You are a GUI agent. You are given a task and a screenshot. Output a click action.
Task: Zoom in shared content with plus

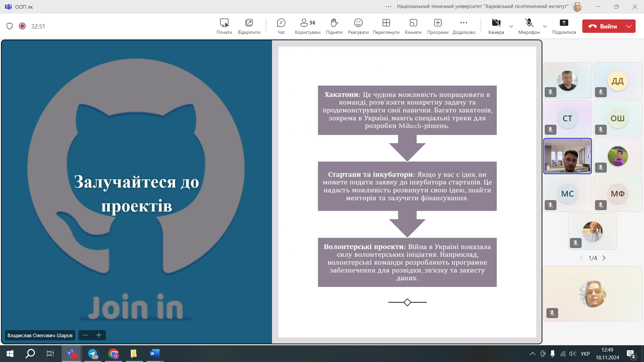click(x=99, y=335)
